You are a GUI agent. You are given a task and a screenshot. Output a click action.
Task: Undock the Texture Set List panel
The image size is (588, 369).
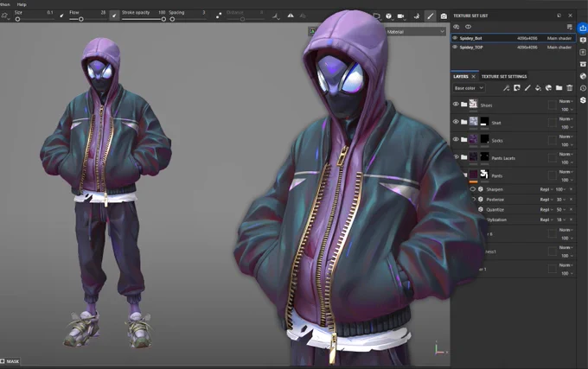(559, 16)
